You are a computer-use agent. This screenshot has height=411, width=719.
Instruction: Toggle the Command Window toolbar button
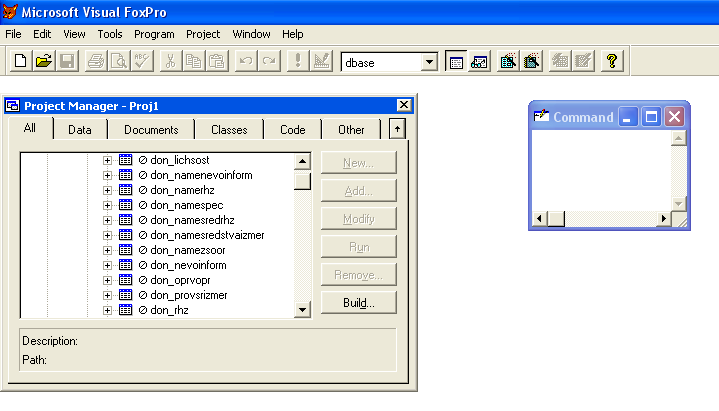coord(456,62)
